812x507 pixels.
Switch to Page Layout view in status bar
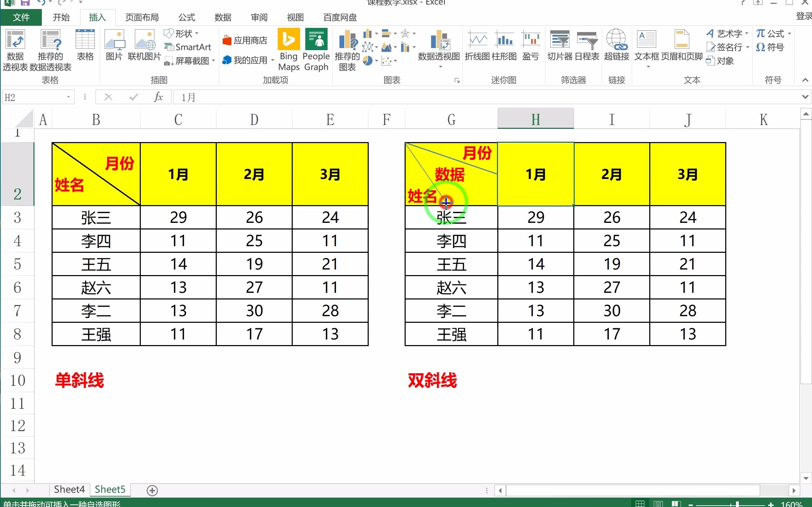pyautogui.click(x=658, y=504)
